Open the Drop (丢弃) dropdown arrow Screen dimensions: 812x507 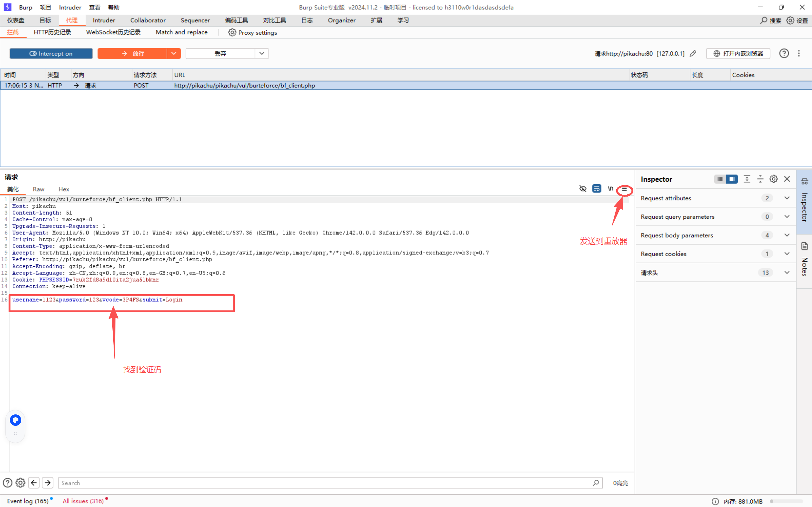262,53
